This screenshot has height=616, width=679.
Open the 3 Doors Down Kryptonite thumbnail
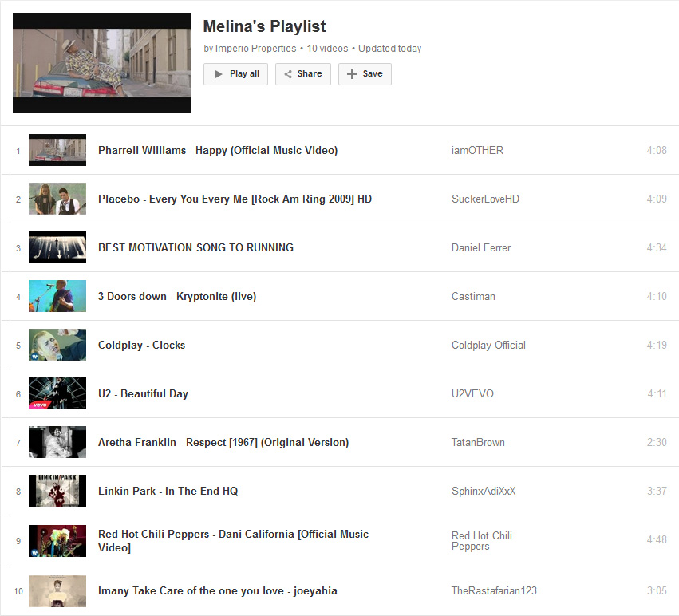[x=57, y=296]
